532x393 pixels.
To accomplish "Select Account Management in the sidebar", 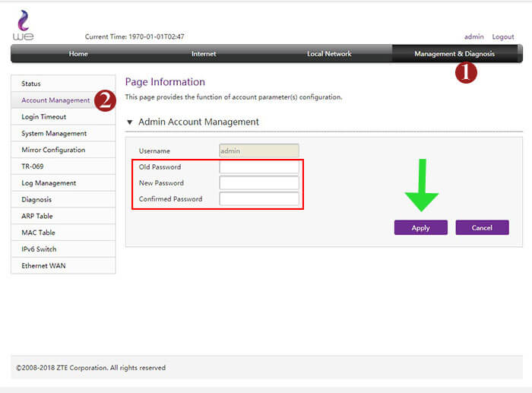I will coord(55,100).
